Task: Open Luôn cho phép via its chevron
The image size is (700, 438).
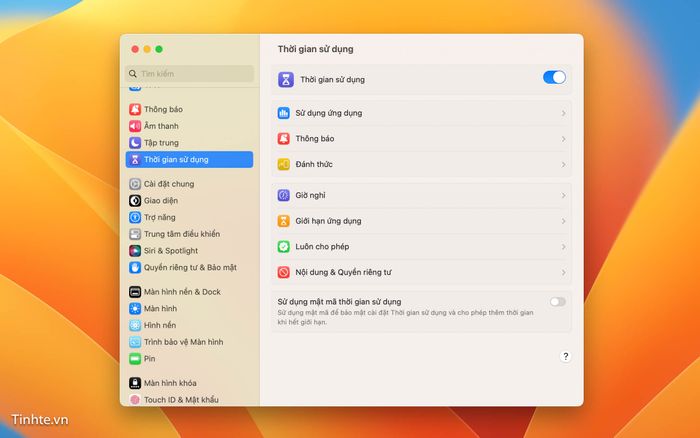Action: [563, 247]
